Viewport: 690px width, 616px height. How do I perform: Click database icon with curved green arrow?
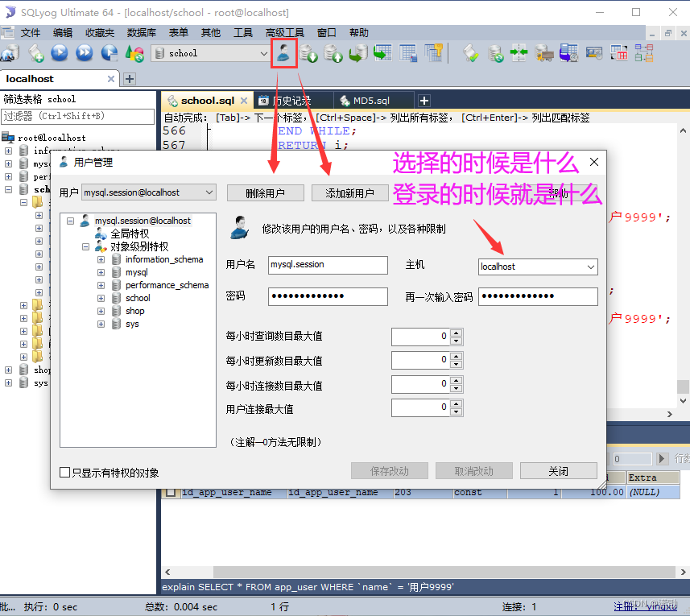[x=357, y=53]
